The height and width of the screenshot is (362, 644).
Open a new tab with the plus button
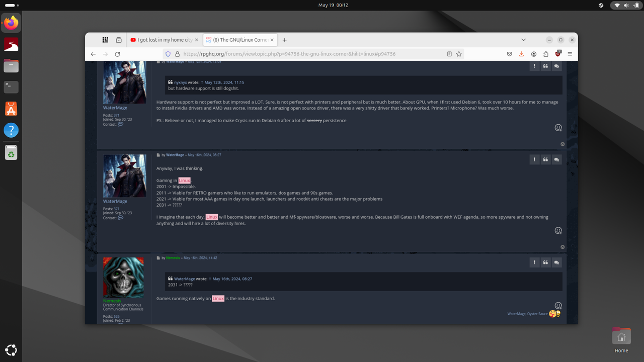click(284, 40)
